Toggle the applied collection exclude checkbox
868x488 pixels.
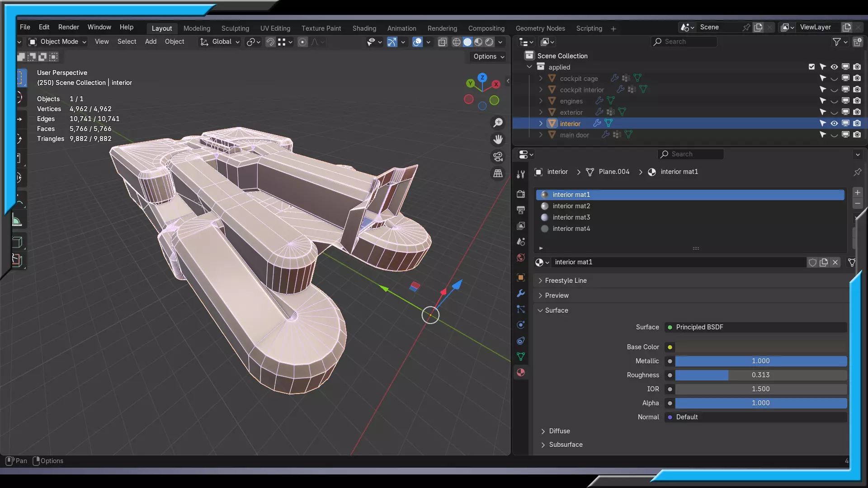(x=811, y=67)
